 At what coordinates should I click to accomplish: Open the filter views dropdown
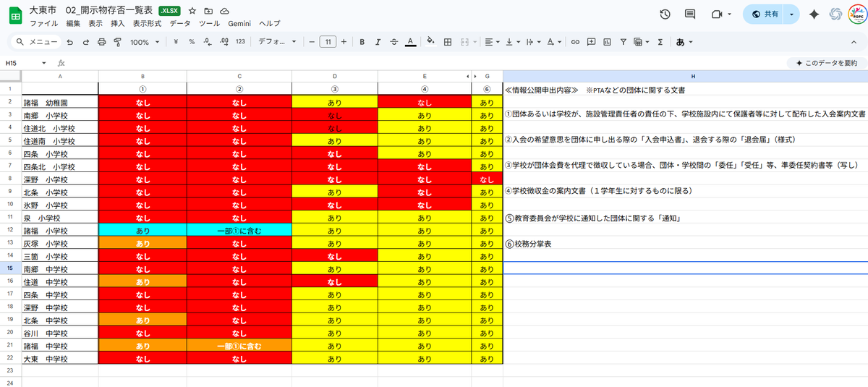click(642, 42)
